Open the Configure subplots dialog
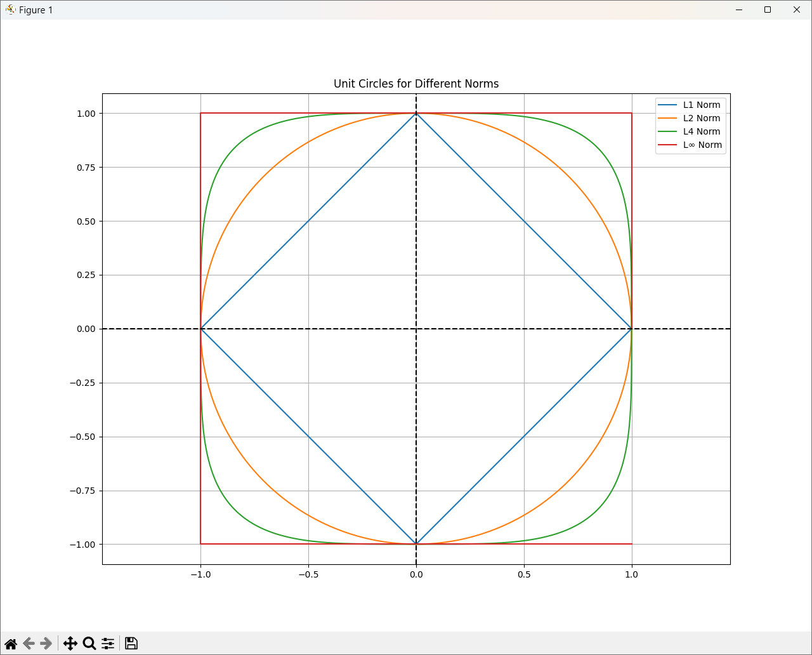Viewport: 812px width, 655px height. (x=108, y=644)
